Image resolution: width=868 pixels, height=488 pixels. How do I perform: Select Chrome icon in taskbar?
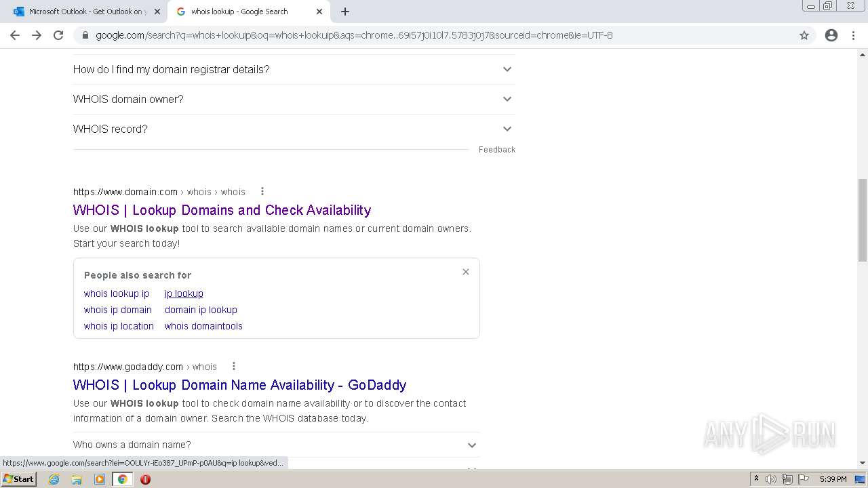pos(122,479)
